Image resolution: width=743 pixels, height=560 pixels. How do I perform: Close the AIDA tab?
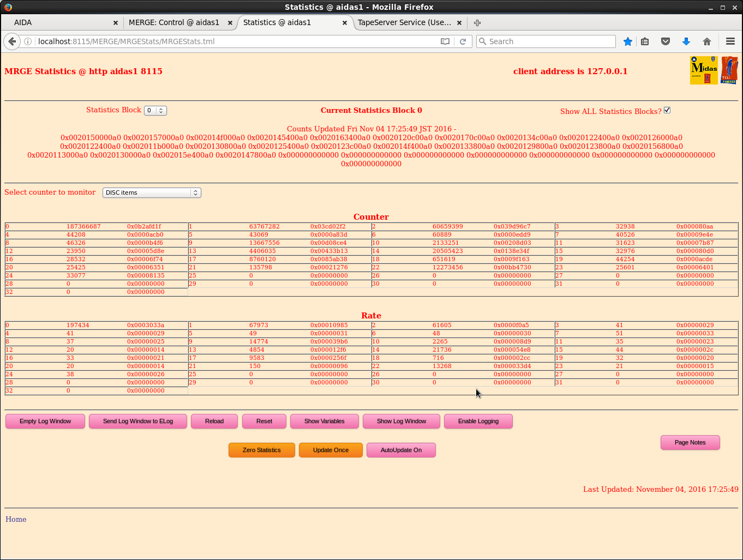pos(116,23)
